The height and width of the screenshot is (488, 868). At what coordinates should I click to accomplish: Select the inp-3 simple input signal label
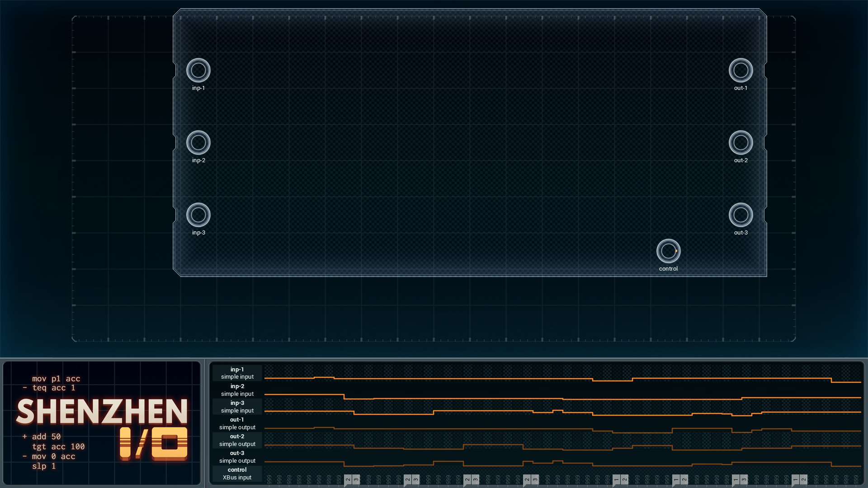click(x=237, y=407)
